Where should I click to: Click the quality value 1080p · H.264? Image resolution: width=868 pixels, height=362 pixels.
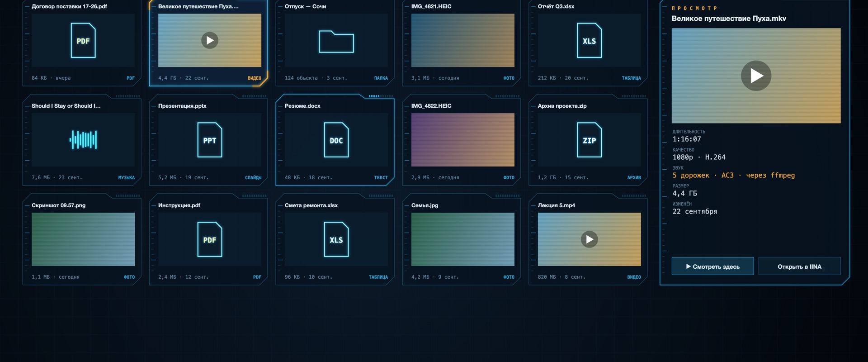point(699,157)
